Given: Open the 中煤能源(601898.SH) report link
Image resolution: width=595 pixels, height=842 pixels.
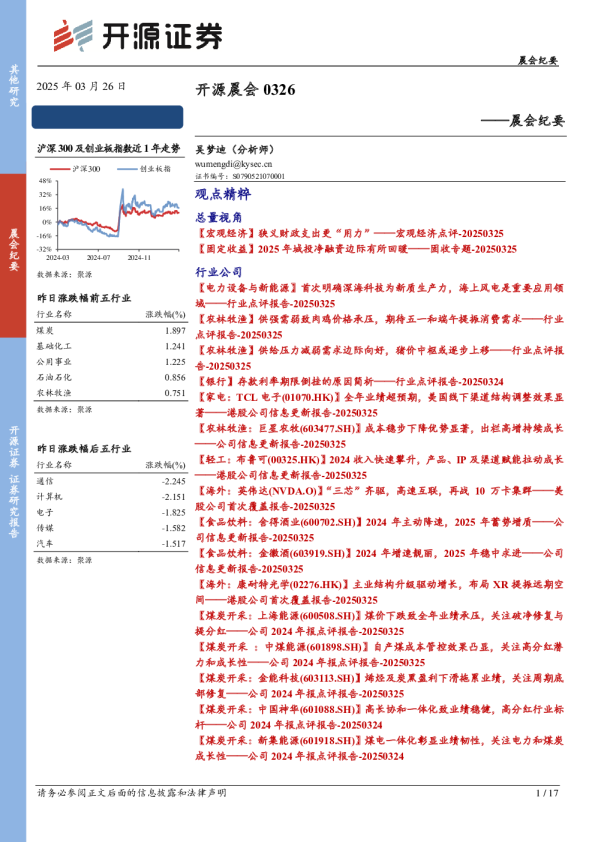Looking at the screenshot, I should tap(379, 654).
